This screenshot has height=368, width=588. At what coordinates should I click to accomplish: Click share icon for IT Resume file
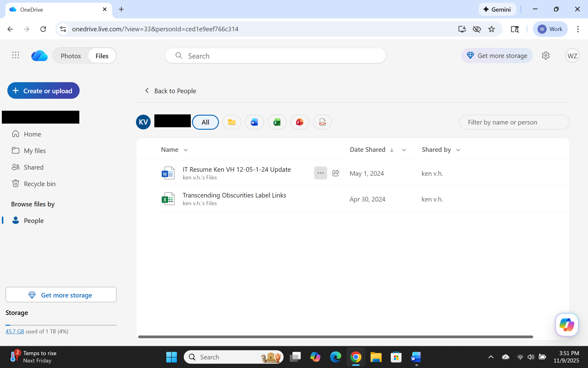(336, 173)
